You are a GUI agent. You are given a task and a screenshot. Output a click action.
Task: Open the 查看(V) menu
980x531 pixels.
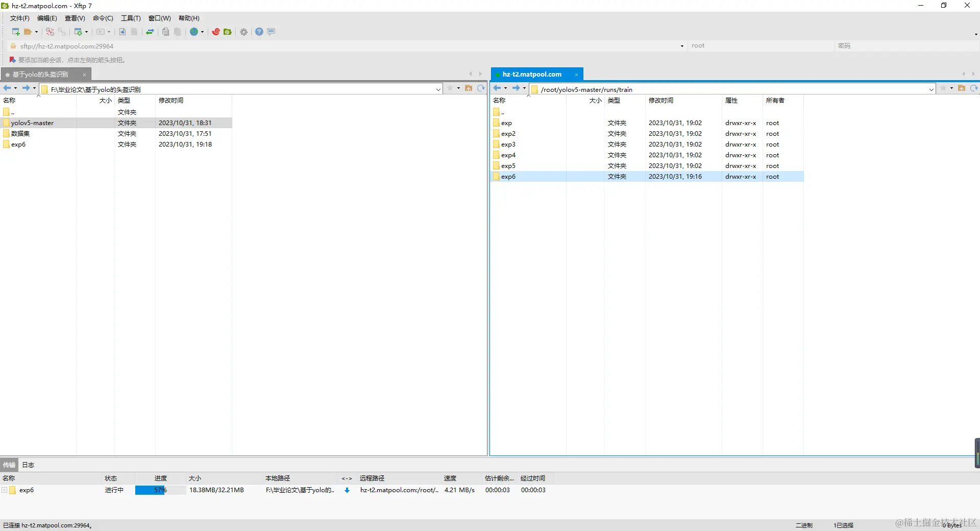tap(75, 18)
